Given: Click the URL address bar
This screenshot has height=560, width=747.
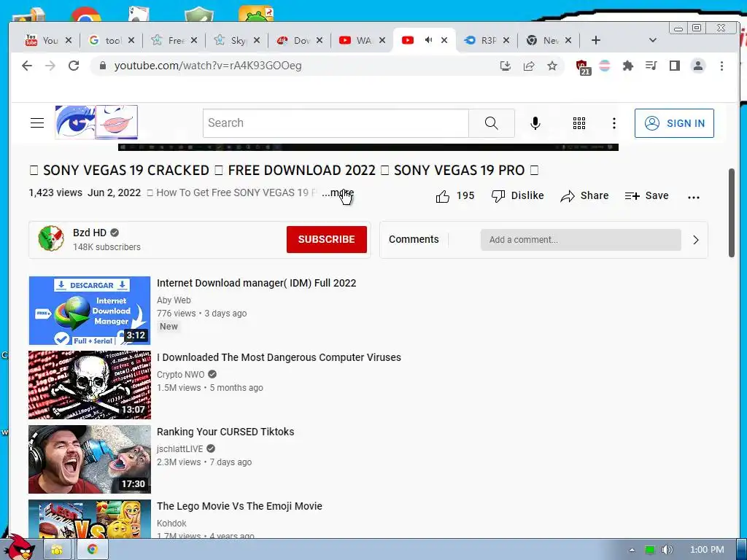Looking at the screenshot, I should (295, 66).
